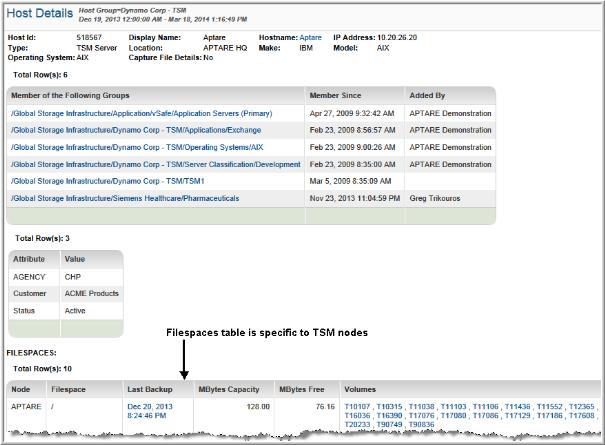Open the Server Classification/Development group link
This screenshot has height=445, width=605.
pos(155,164)
